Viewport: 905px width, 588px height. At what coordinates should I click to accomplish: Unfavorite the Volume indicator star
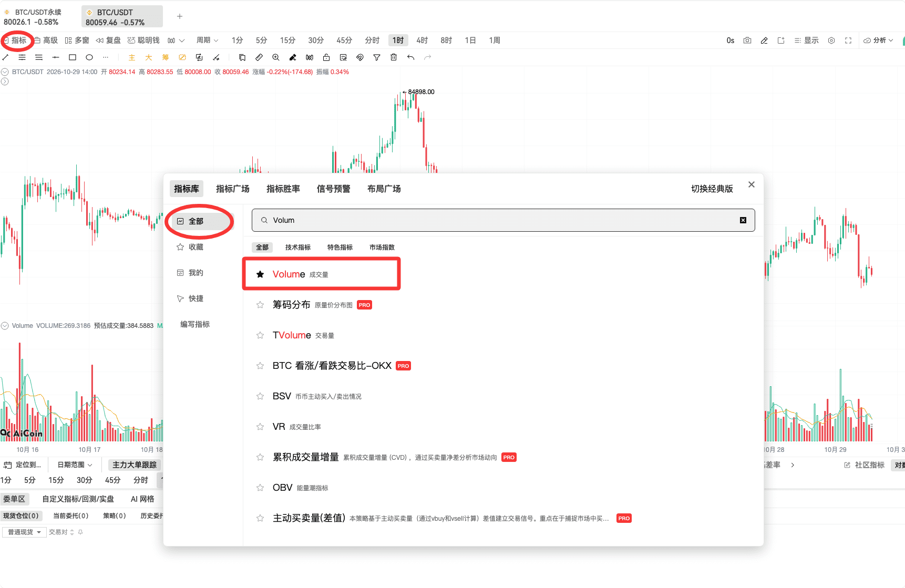260,274
